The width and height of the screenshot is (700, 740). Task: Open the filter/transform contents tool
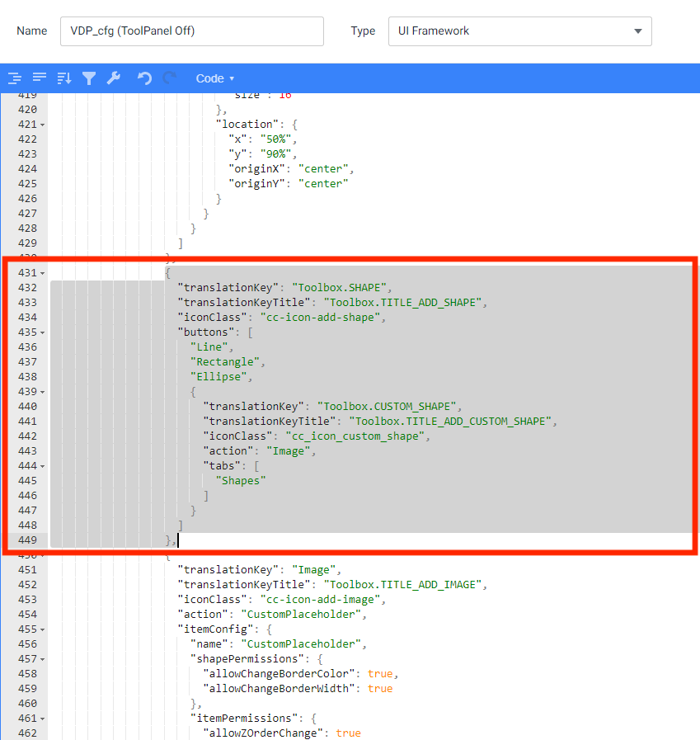[x=89, y=78]
